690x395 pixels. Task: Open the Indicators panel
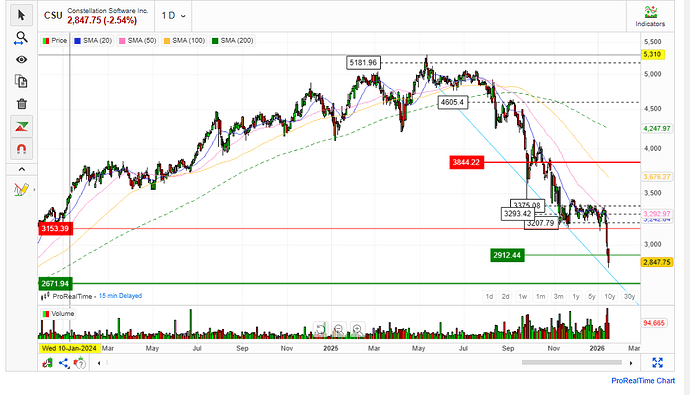click(x=650, y=17)
